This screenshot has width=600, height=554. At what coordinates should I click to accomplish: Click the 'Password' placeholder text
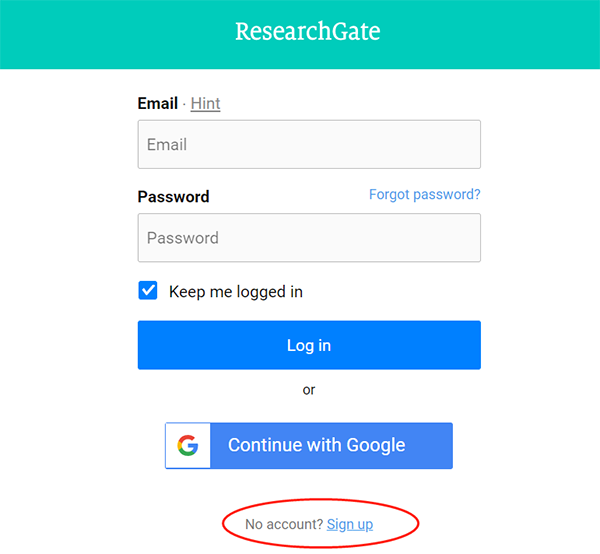tap(183, 238)
